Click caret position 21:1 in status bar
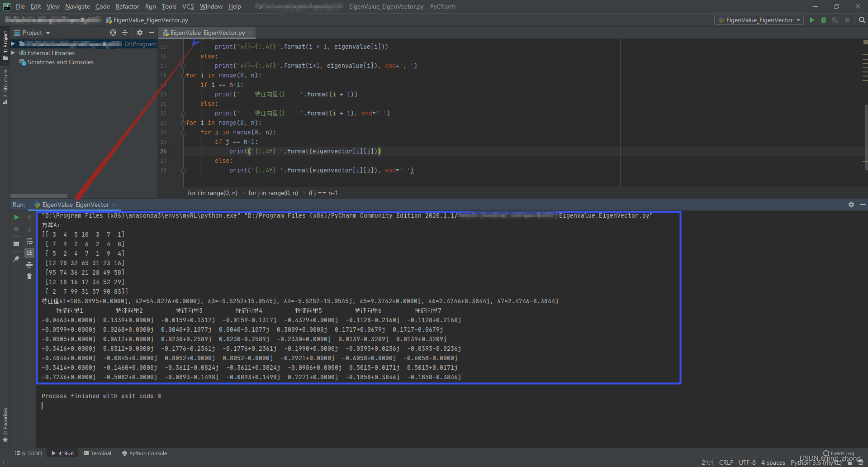 (707, 462)
